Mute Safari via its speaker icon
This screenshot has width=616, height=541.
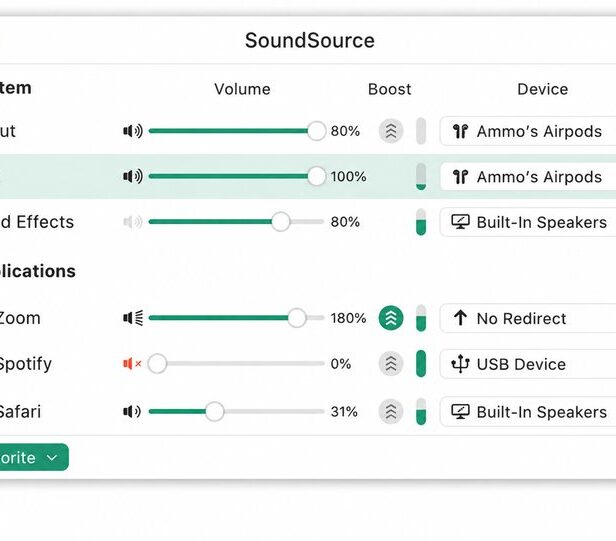(x=132, y=411)
